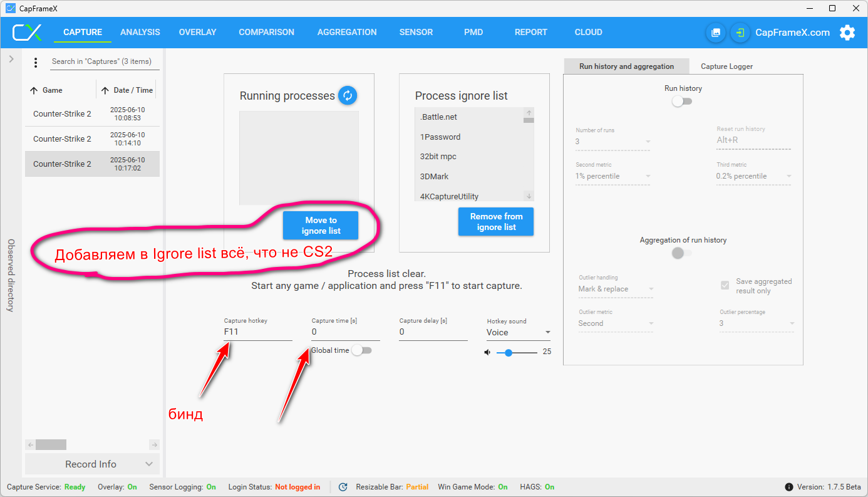
Task: Sort captures by Date / Time arrow
Action: (x=105, y=90)
